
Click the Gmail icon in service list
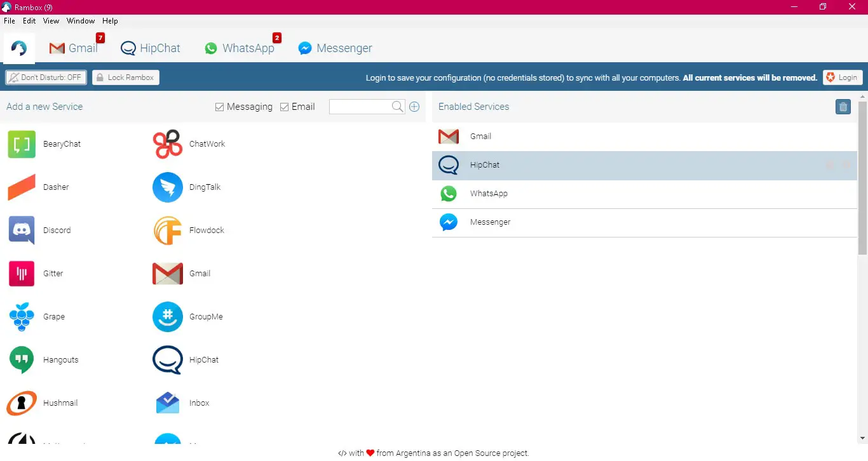click(168, 274)
